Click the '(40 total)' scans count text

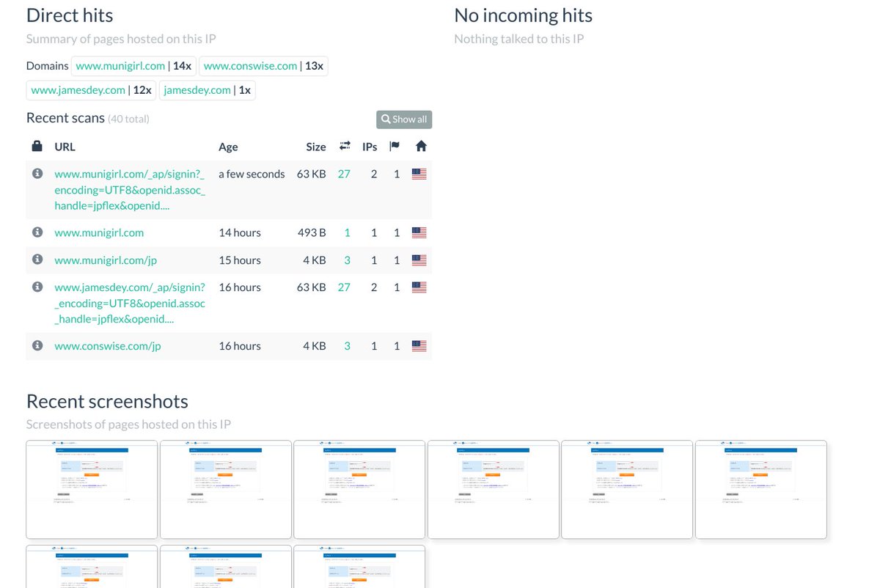128,119
